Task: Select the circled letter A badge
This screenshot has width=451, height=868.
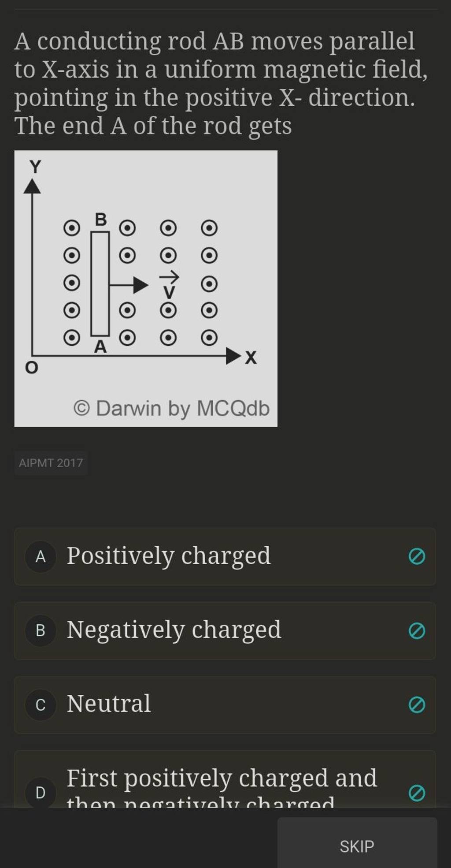Action: tap(41, 557)
